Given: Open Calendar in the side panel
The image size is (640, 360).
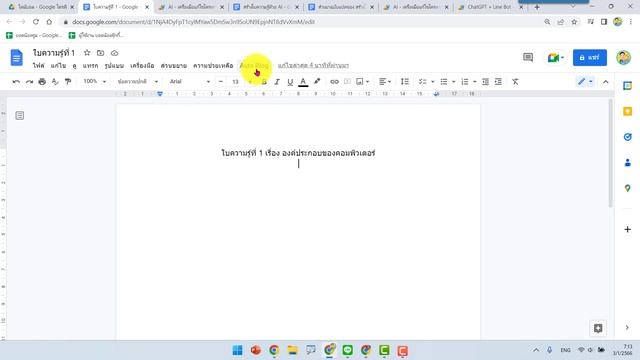Looking at the screenshot, I should (x=627, y=86).
